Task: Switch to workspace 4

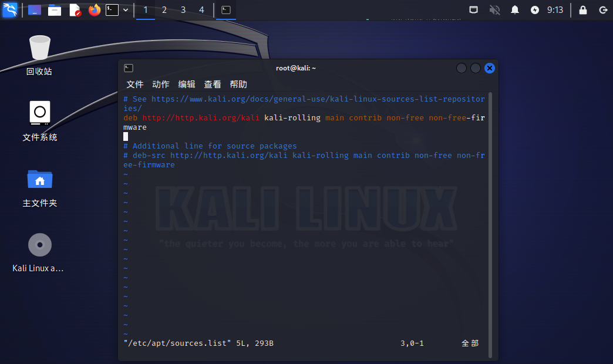Action: pos(202,10)
